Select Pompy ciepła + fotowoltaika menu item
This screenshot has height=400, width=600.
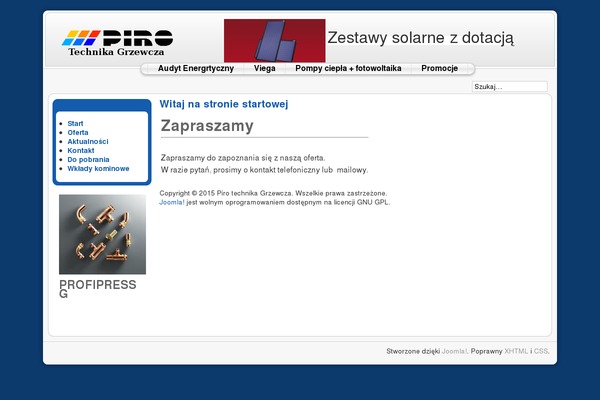tap(348, 69)
